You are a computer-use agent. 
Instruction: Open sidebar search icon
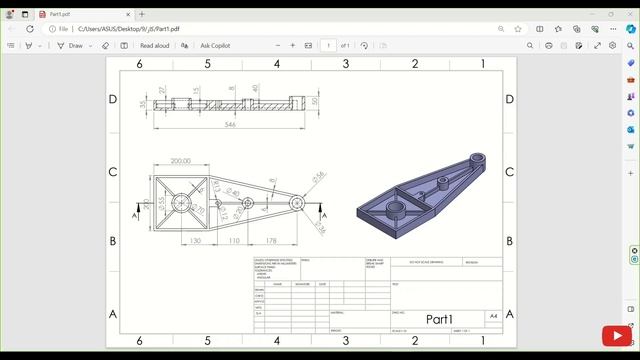tap(631, 46)
